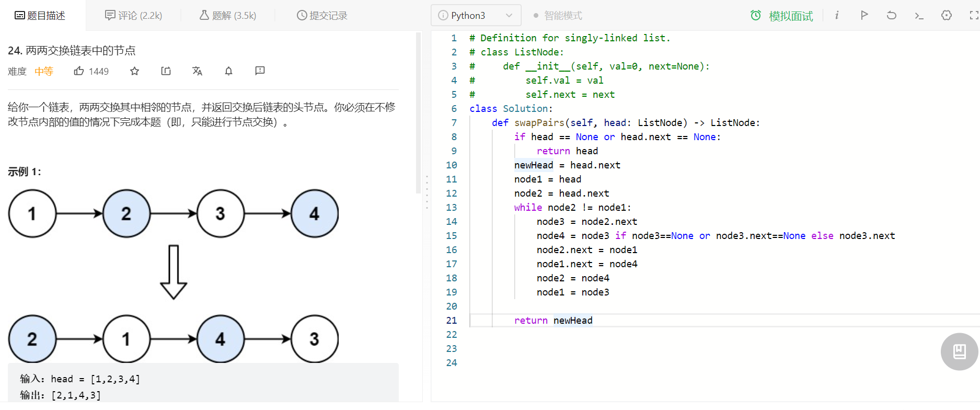Click the 'node1.next = node4' line
Image resolution: width=980 pixels, height=410 pixels.
[x=587, y=264]
